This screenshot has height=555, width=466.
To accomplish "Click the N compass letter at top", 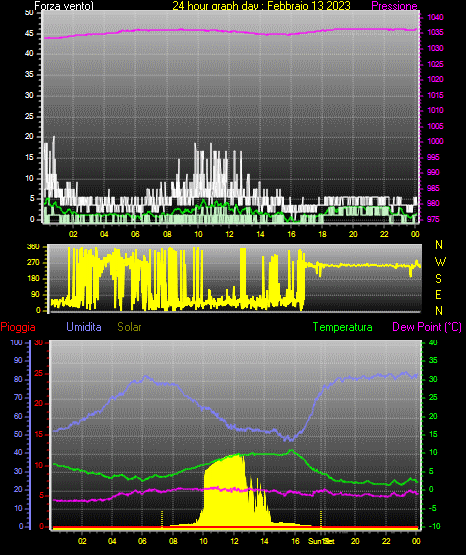I will (439, 245).
